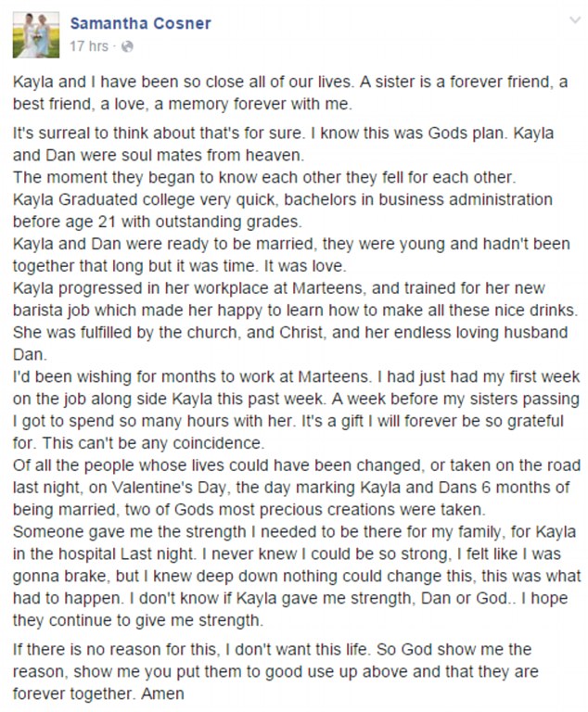The height and width of the screenshot is (712, 588).
Task: Click the line 'and Dan were soul mates from heaven'
Action: coord(159,156)
